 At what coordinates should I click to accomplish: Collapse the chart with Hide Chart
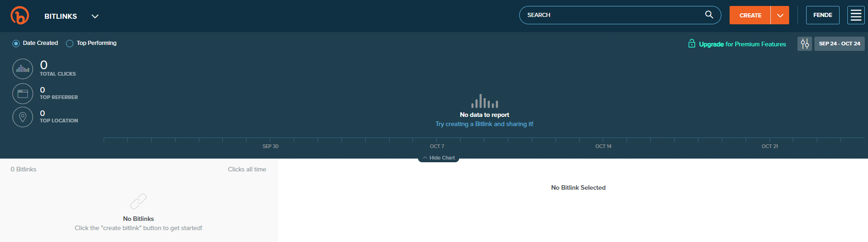coord(439,158)
